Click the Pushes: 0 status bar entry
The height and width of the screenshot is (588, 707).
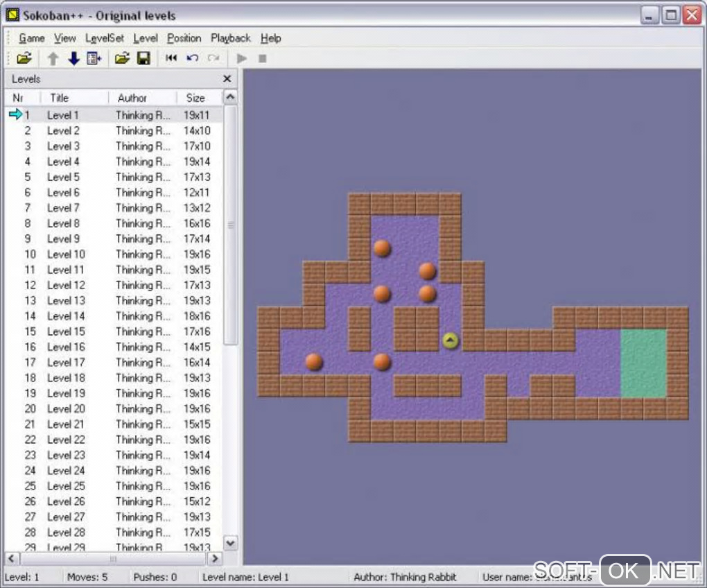tap(155, 577)
